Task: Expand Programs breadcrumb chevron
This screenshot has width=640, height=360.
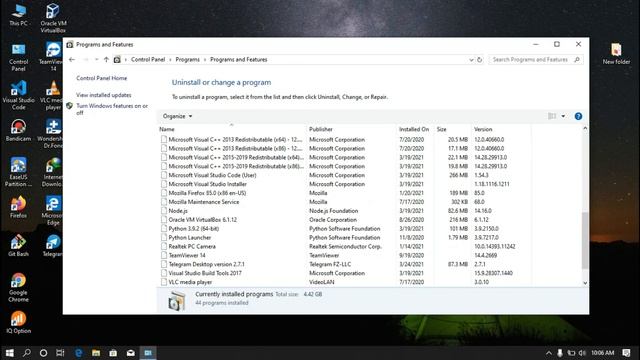Action: tap(205, 60)
